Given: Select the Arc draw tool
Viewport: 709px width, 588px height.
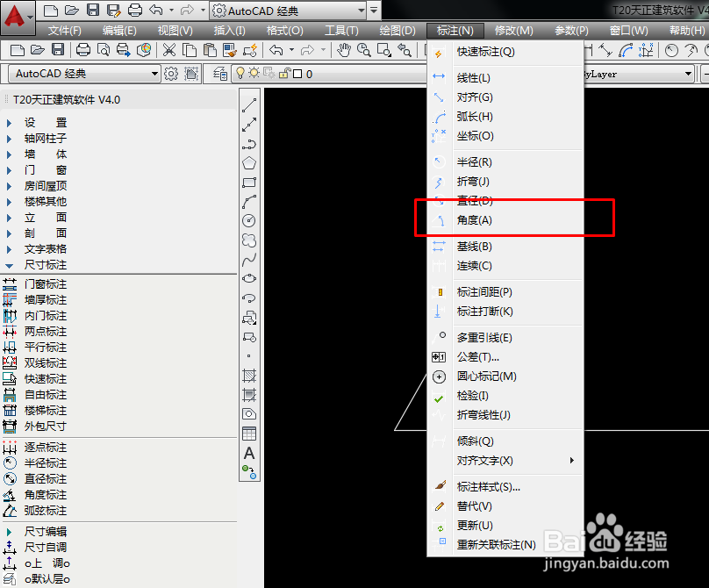Looking at the screenshot, I should tap(249, 202).
